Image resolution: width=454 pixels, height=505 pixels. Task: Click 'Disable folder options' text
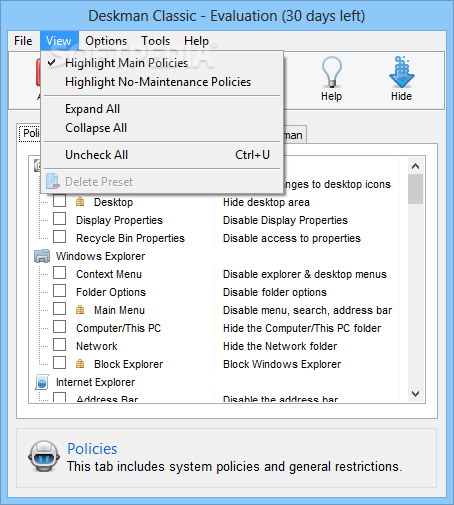click(x=275, y=292)
